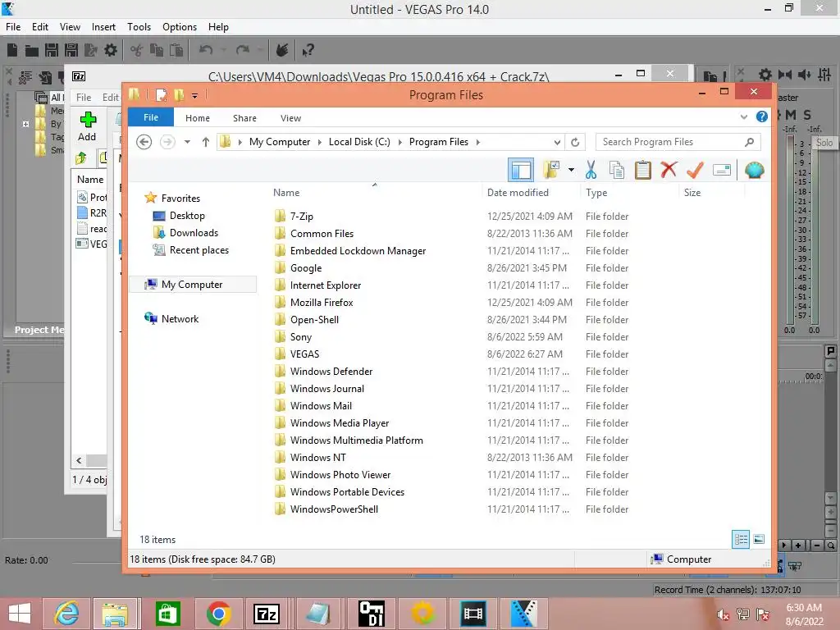Screen dimensions: 840x630
Task: Click the Explorer refresh icon next to address bar
Action: click(x=575, y=142)
